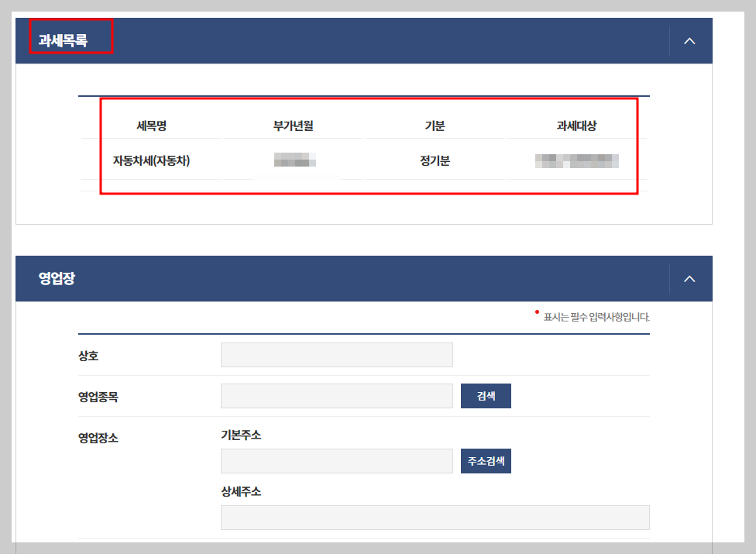Click inside the 상호 input field
The image size is (756, 554).
336,354
